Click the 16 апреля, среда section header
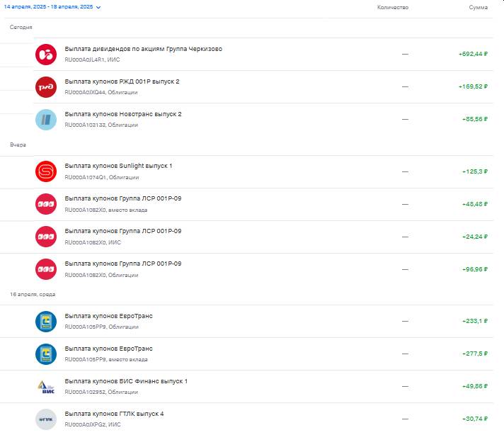This screenshot has width=504, height=435. pyautogui.click(x=33, y=295)
